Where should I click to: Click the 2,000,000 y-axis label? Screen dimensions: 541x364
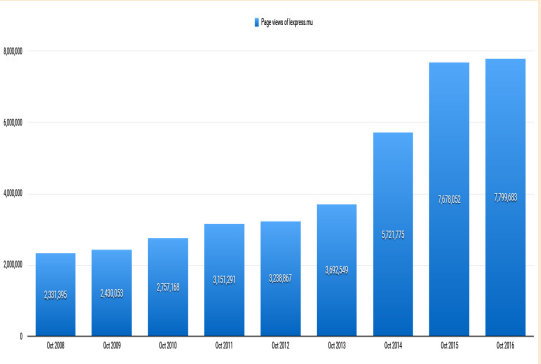tap(13, 265)
